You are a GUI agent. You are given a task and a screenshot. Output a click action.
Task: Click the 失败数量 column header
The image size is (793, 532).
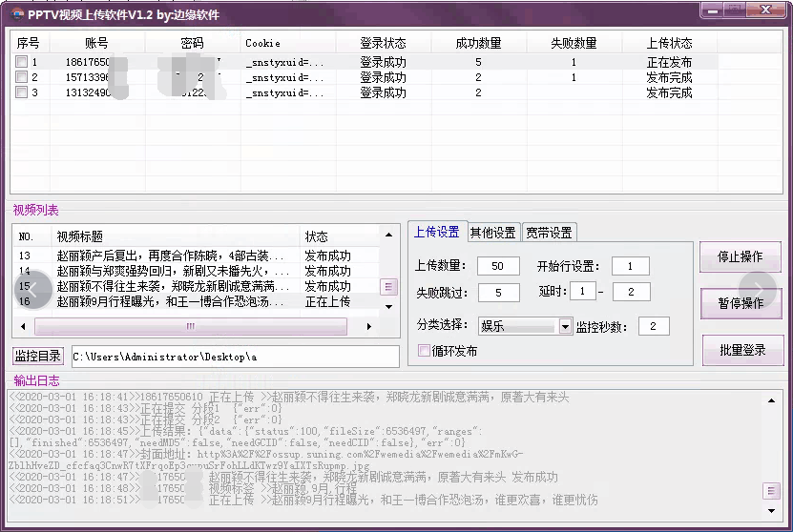[574, 44]
